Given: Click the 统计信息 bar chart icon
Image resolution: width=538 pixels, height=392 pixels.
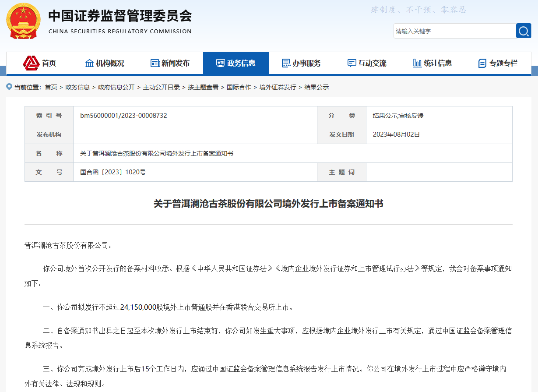Looking at the screenshot, I should point(417,63).
